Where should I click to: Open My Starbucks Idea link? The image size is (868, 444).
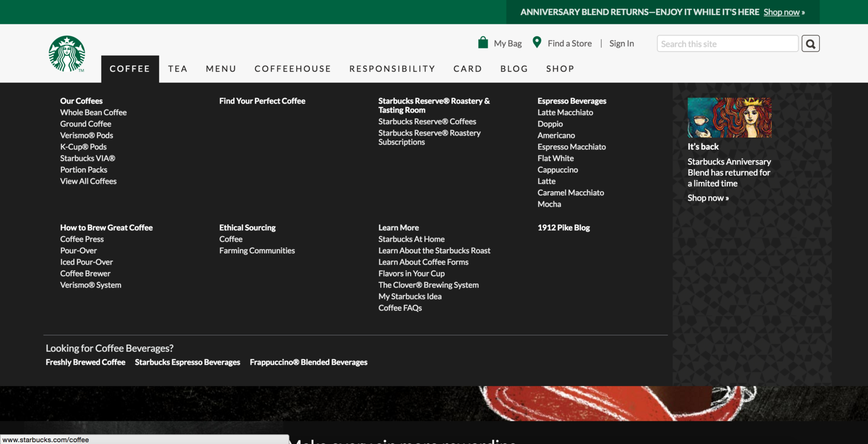(x=410, y=296)
